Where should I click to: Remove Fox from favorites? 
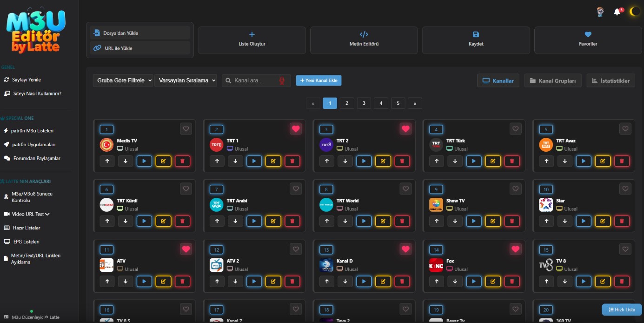tap(515, 249)
